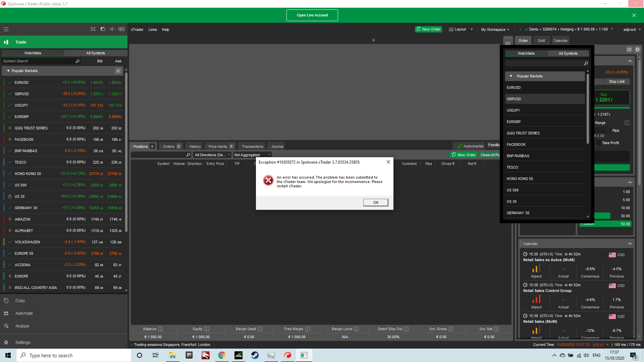Screen dimensions: 644x362
Task: Close the exception dialog with X
Action: click(x=388, y=162)
